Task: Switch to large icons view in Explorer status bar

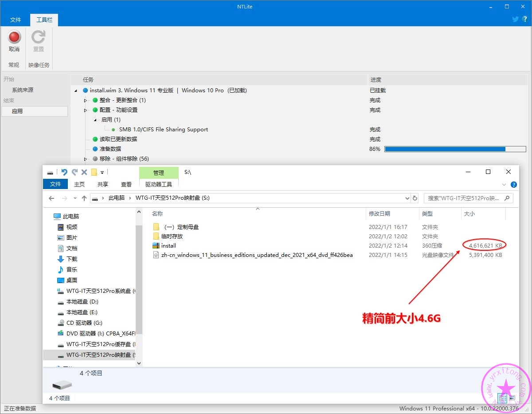Action: 512,398
